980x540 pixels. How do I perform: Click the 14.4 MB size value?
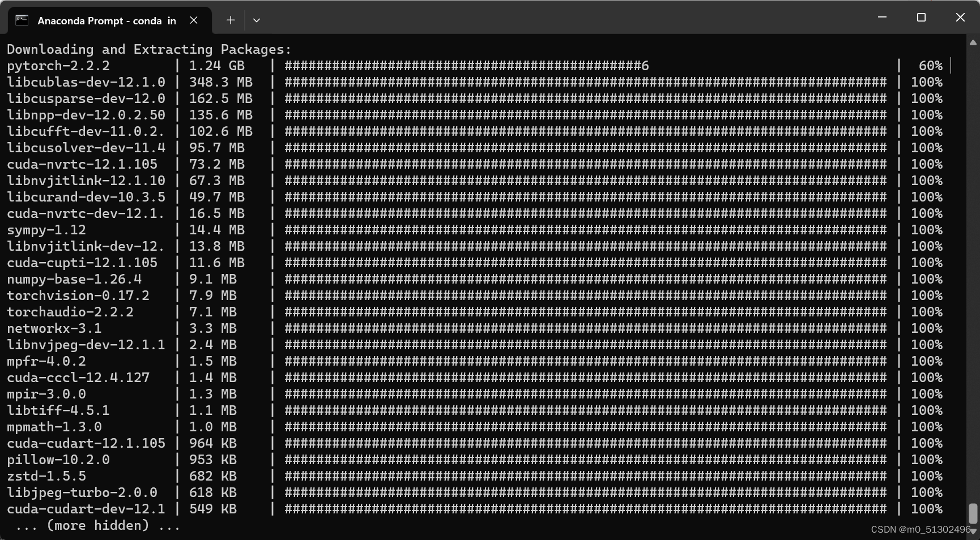(x=217, y=230)
